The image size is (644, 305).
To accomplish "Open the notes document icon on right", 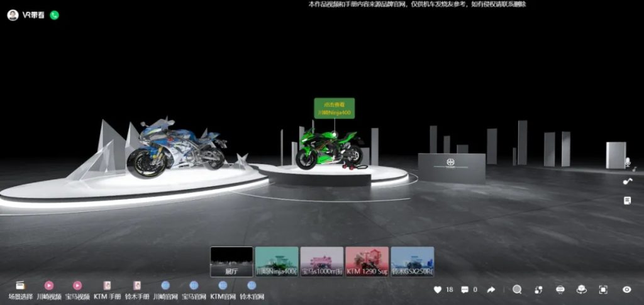I will point(627,200).
